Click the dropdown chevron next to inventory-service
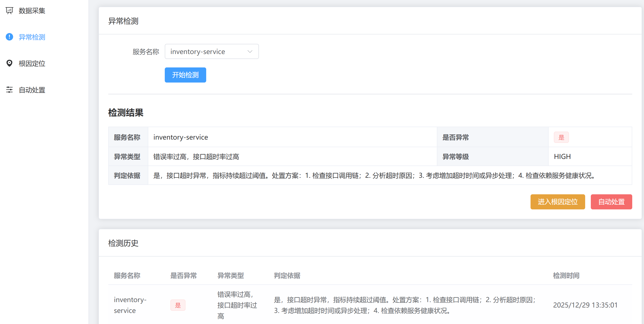The height and width of the screenshot is (324, 644). (x=250, y=51)
